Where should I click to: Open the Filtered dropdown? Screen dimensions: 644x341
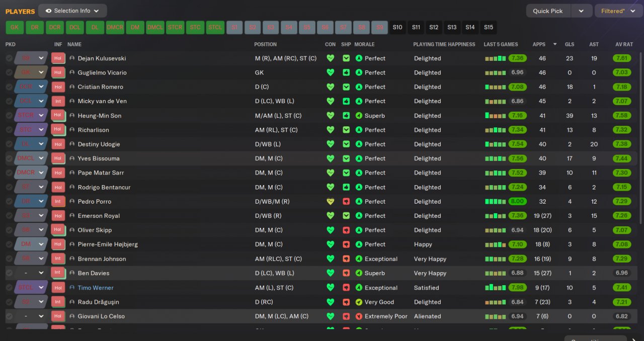click(618, 11)
